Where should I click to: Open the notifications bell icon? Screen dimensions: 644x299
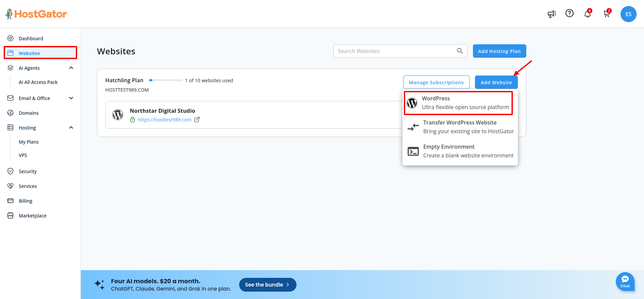pos(587,14)
